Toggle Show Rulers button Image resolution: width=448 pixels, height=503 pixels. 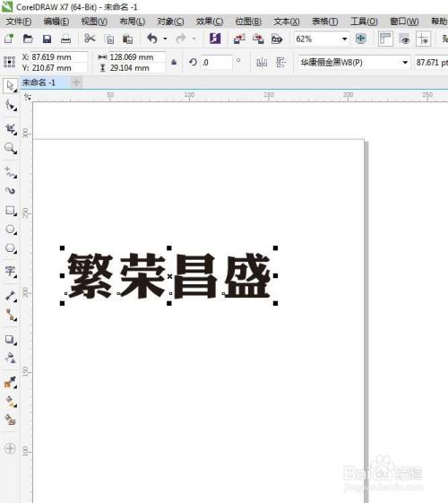coord(385,39)
